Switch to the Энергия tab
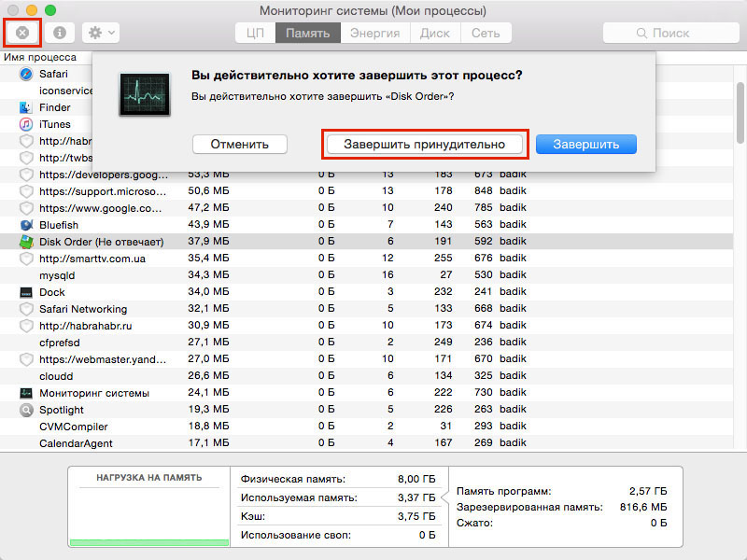Viewport: 747px width, 560px height. pos(375,33)
